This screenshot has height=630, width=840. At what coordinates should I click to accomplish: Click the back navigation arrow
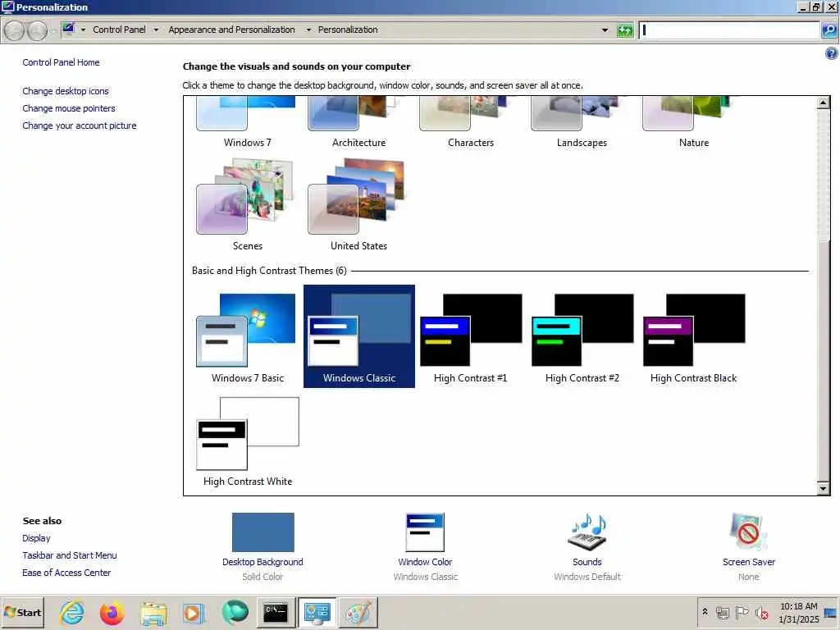click(x=15, y=30)
